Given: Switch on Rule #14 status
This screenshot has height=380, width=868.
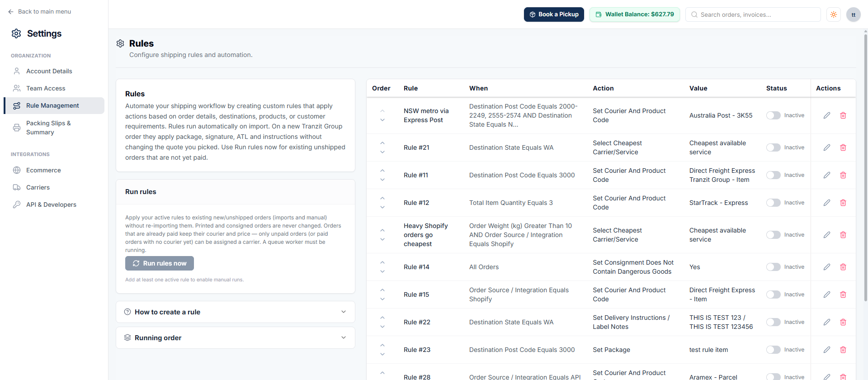Looking at the screenshot, I should coord(774,267).
